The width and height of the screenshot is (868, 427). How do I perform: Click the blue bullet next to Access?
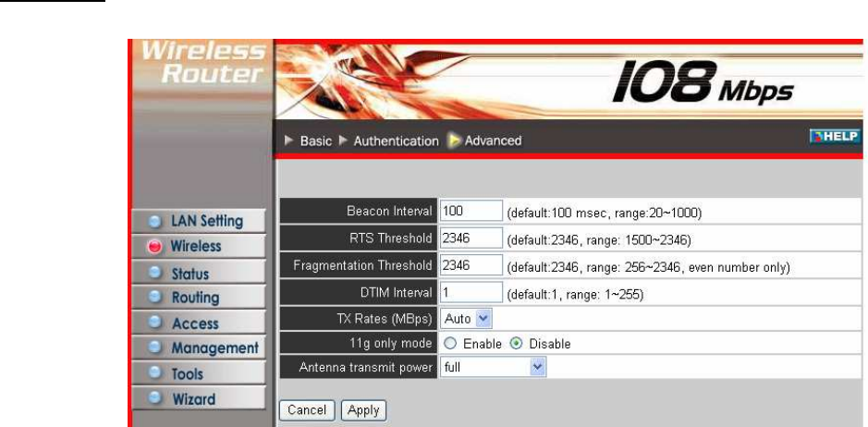(x=155, y=323)
